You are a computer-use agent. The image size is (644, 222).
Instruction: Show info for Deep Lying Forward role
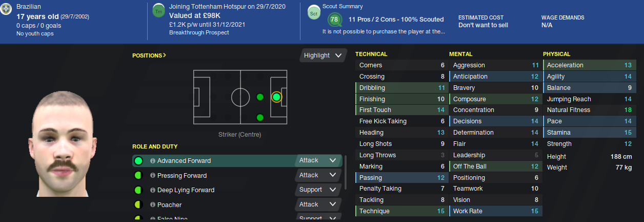(x=153, y=190)
